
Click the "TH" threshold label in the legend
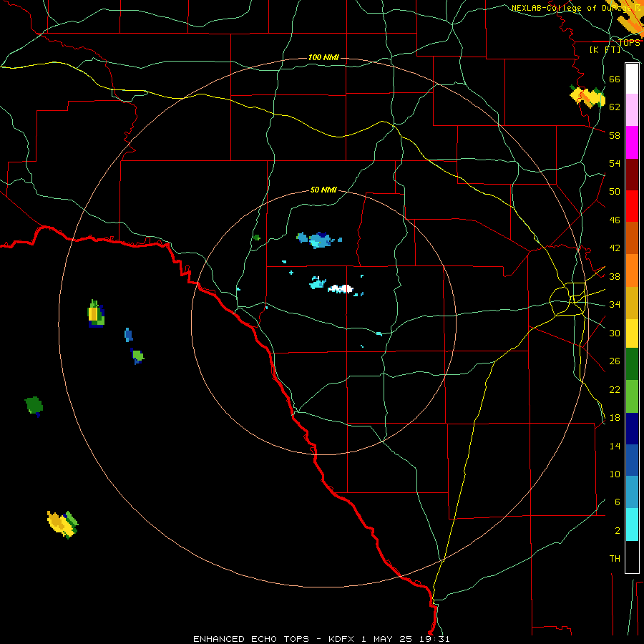pos(615,559)
